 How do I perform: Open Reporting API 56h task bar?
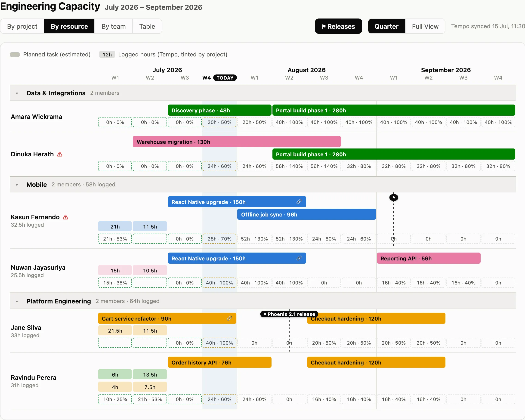click(429, 258)
